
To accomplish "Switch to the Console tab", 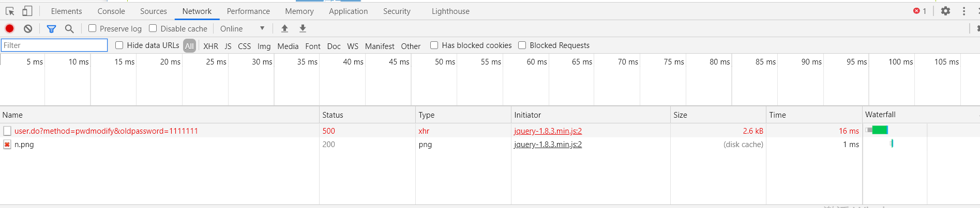I will click(x=111, y=11).
